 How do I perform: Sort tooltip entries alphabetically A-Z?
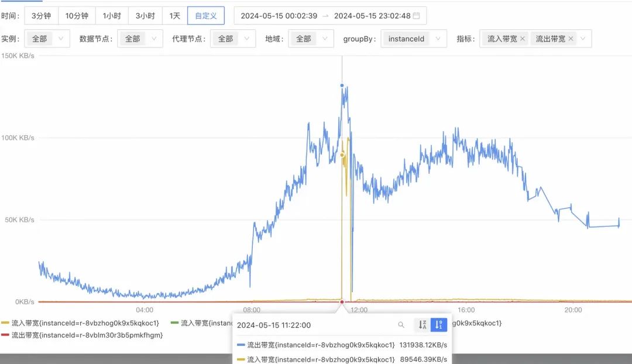click(423, 324)
